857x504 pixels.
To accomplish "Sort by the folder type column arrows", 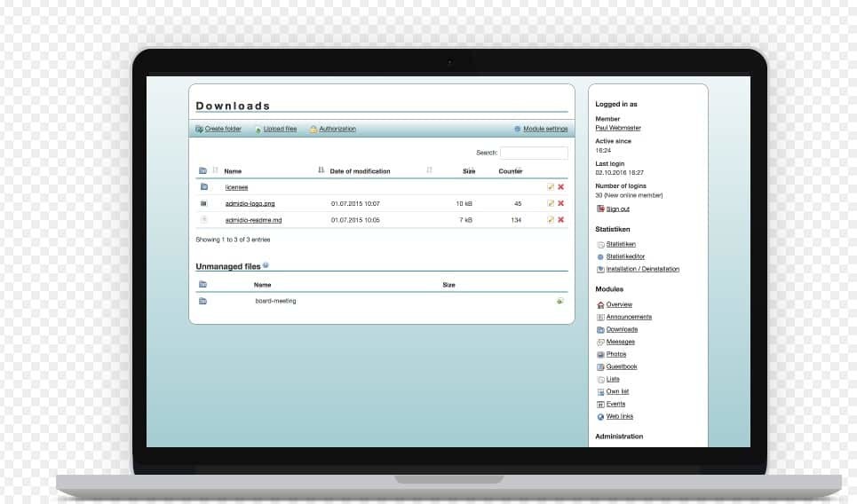I will coord(215,170).
